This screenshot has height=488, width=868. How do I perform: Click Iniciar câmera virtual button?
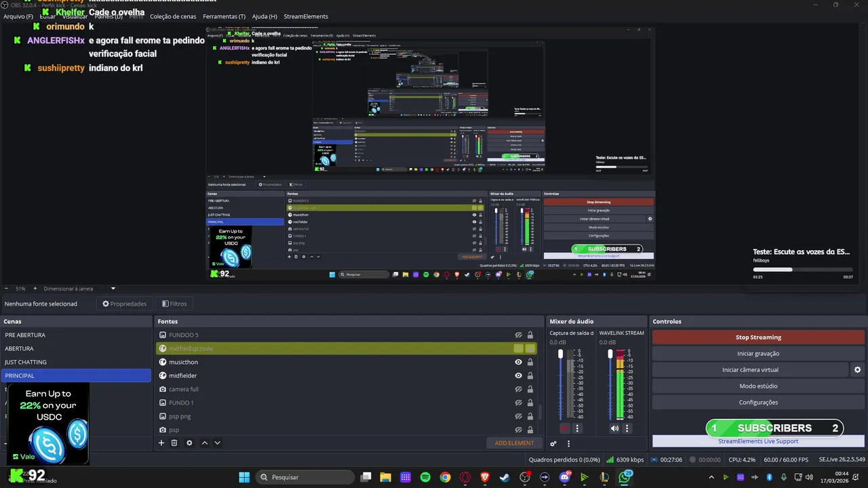(x=750, y=370)
